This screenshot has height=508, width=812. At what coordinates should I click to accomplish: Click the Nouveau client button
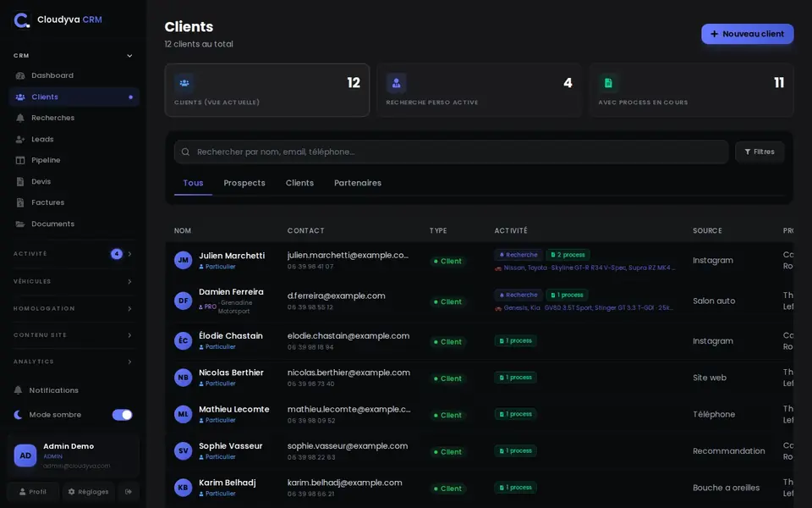[747, 34]
